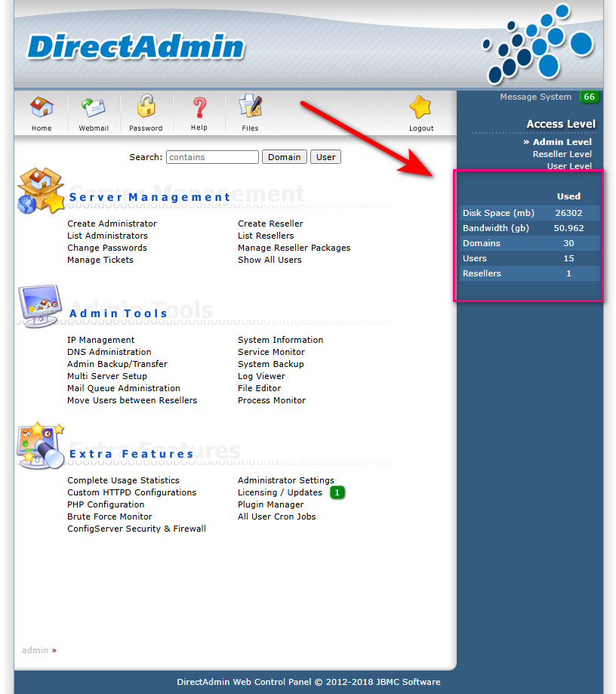Click the Extra Features section icon

tap(39, 446)
